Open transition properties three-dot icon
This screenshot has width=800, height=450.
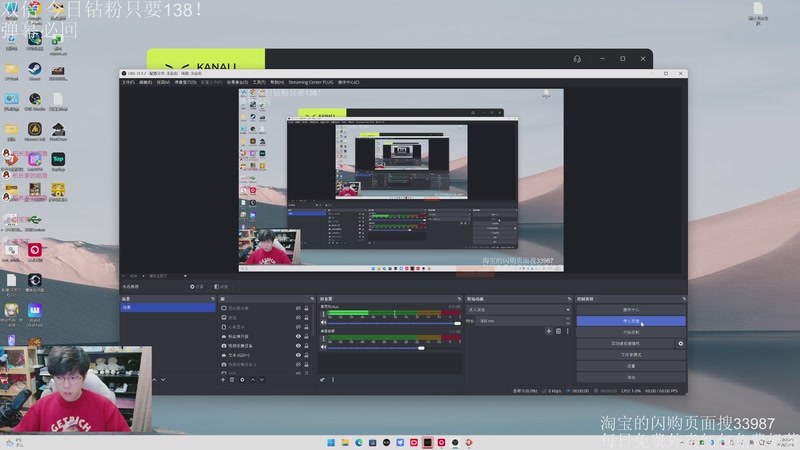point(567,331)
